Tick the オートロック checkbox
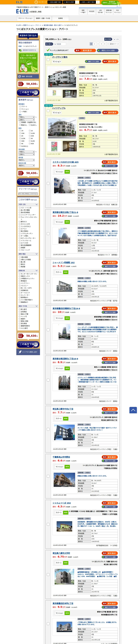The height and width of the screenshot is (644, 138). pyautogui.click(x=20, y=293)
